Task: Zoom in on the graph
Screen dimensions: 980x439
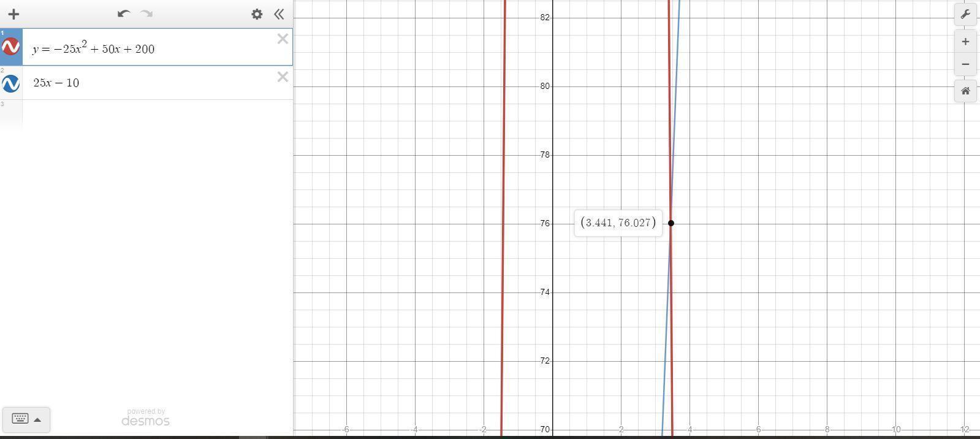Action: (x=965, y=42)
